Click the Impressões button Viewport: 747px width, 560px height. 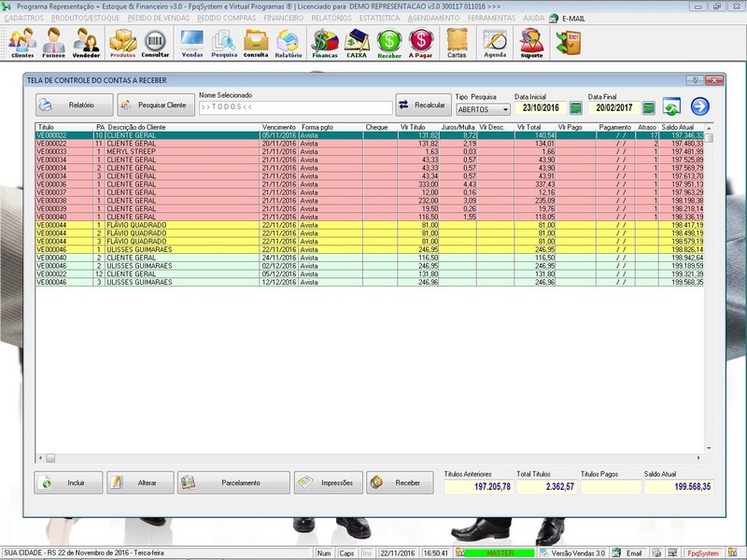pos(329,483)
